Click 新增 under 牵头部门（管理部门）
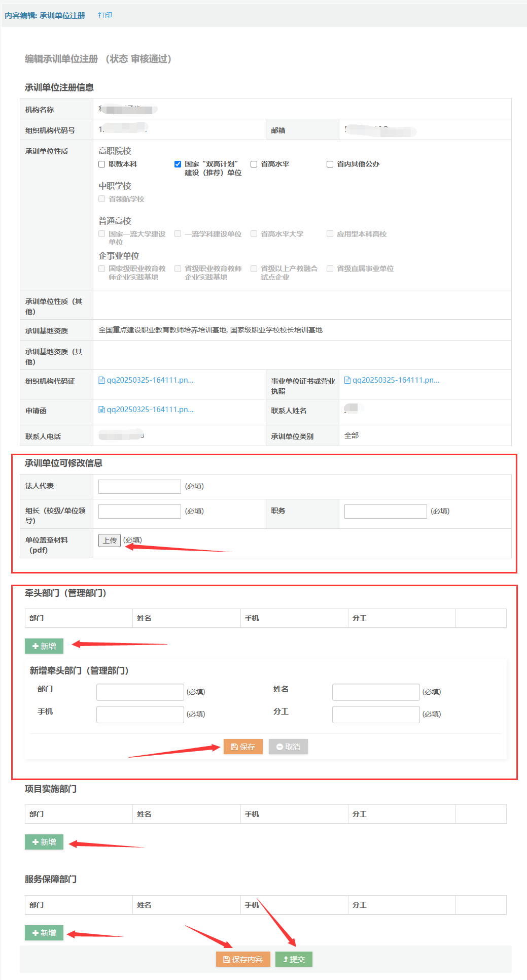 (44, 646)
